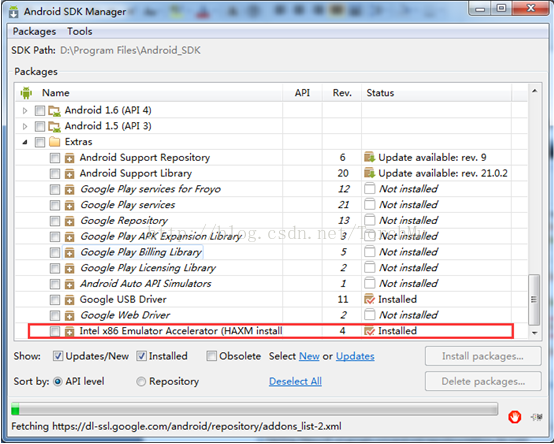Check the Google Web Driver checkbox
The height and width of the screenshot is (444, 554).
55,315
